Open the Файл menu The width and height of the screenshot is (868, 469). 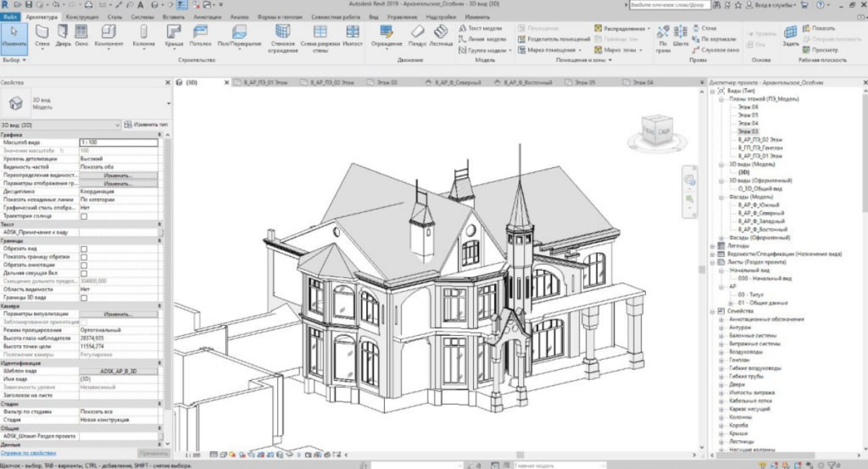(10, 16)
